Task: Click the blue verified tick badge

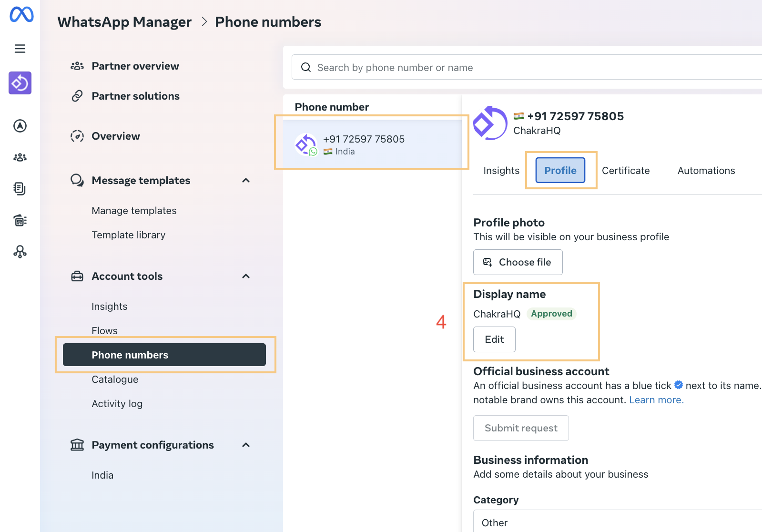Action: pos(679,385)
